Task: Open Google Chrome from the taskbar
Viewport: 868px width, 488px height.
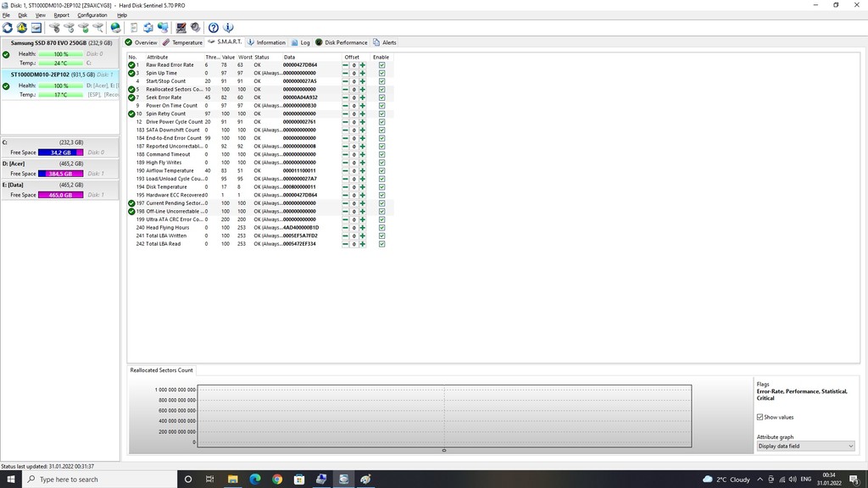Action: coord(277,480)
